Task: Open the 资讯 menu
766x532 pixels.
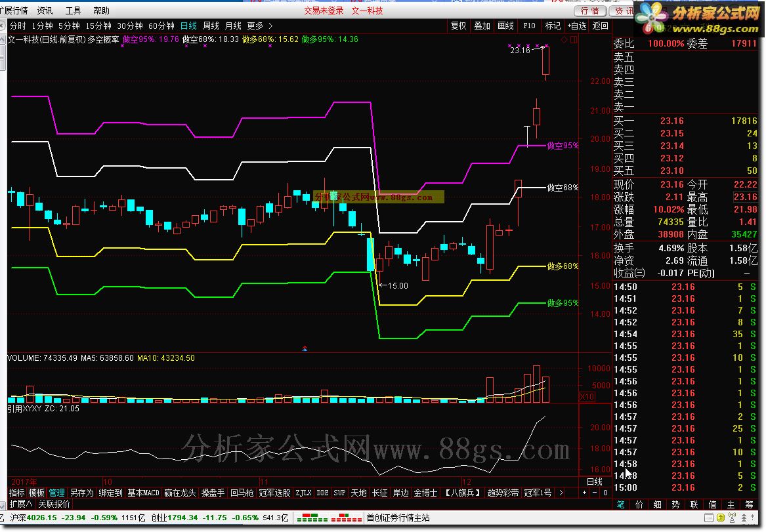Action: [x=45, y=10]
